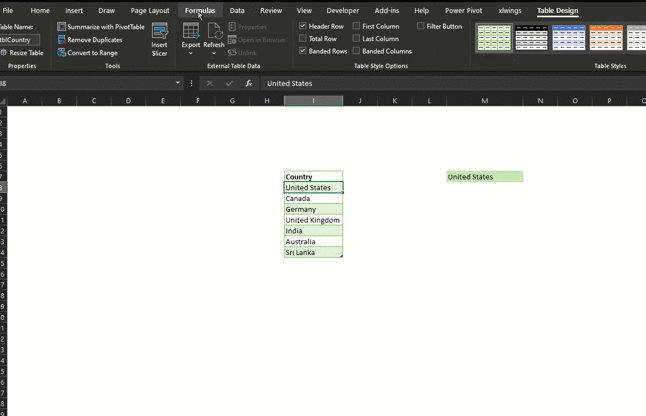This screenshot has width=646, height=416.
Task: Click the Select All corner triangle
Action: point(3,101)
